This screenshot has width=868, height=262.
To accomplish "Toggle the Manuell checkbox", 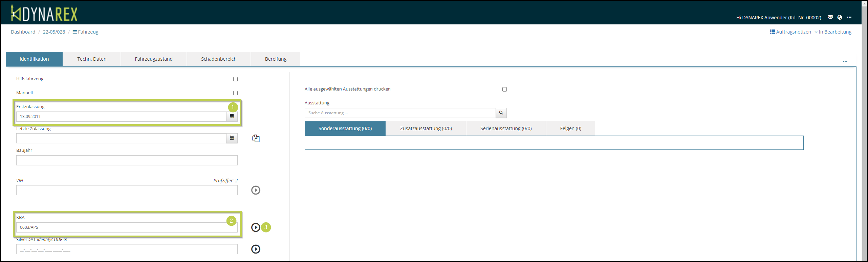I will click(x=235, y=93).
